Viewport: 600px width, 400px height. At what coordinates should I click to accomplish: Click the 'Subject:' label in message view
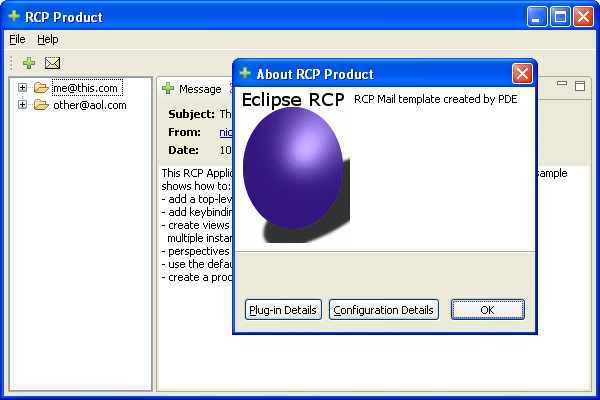pyautogui.click(x=191, y=114)
